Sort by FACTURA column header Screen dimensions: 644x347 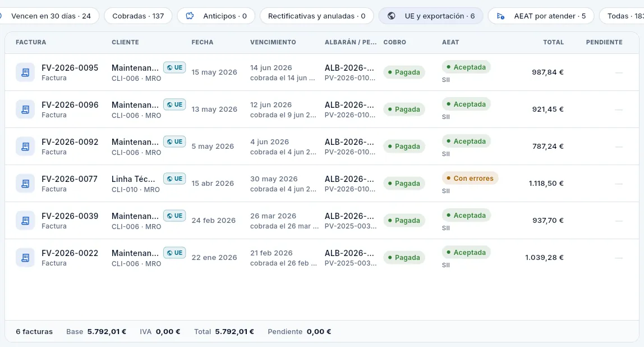click(x=31, y=42)
